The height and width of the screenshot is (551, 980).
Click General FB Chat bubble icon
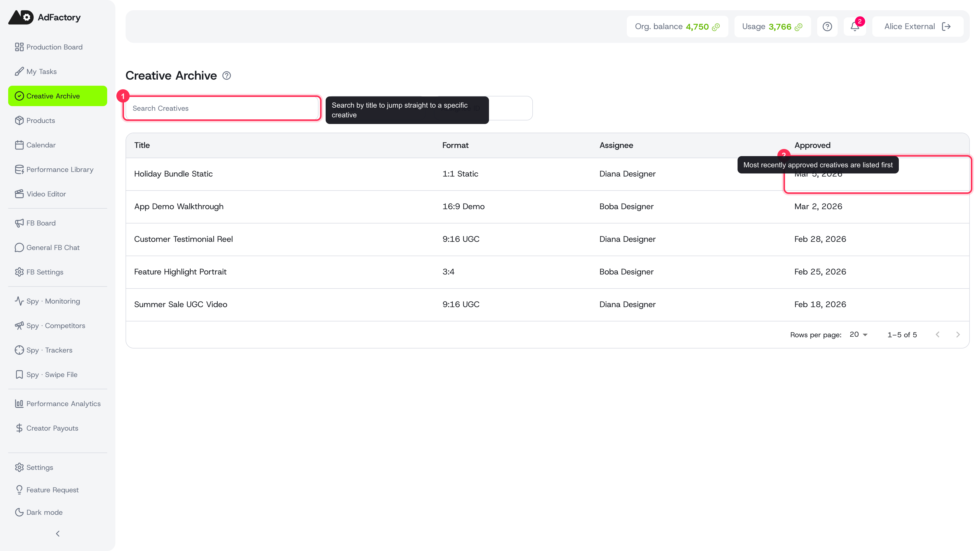19,247
